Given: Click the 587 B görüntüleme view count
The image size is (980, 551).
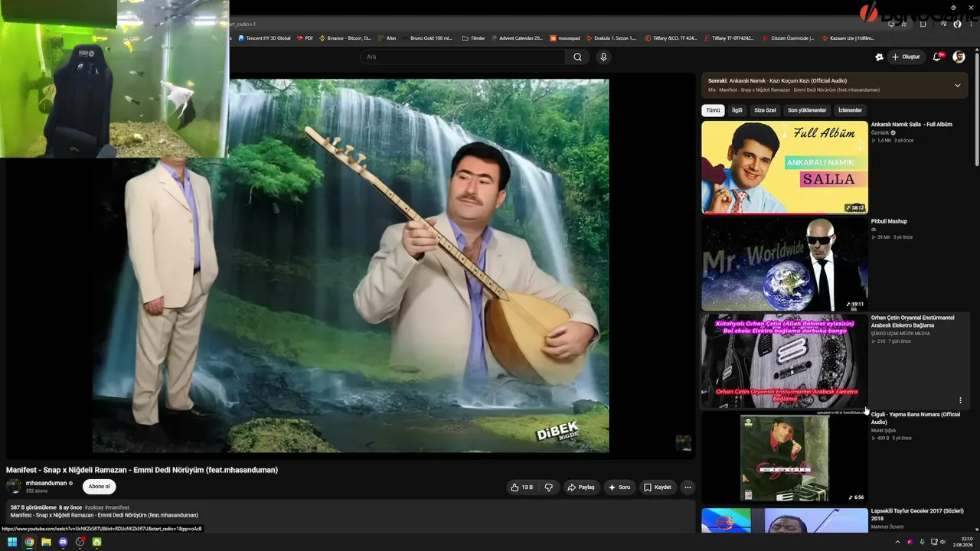Looking at the screenshot, I should [x=34, y=507].
